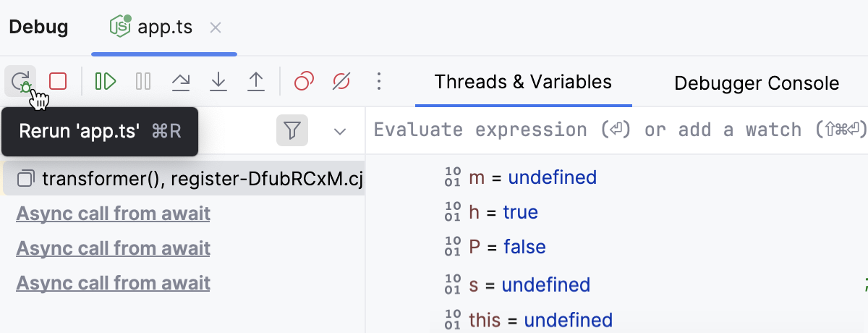The image size is (868, 333).
Task: Toggle the frames filter funnel button
Action: (x=292, y=131)
